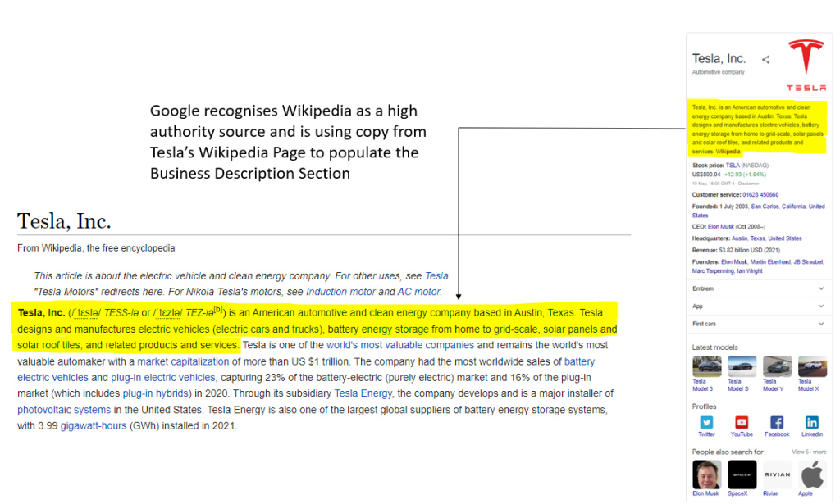Open Tesla's LinkedIn profile icon
This screenshot has width=840, height=504.
pos(812,422)
